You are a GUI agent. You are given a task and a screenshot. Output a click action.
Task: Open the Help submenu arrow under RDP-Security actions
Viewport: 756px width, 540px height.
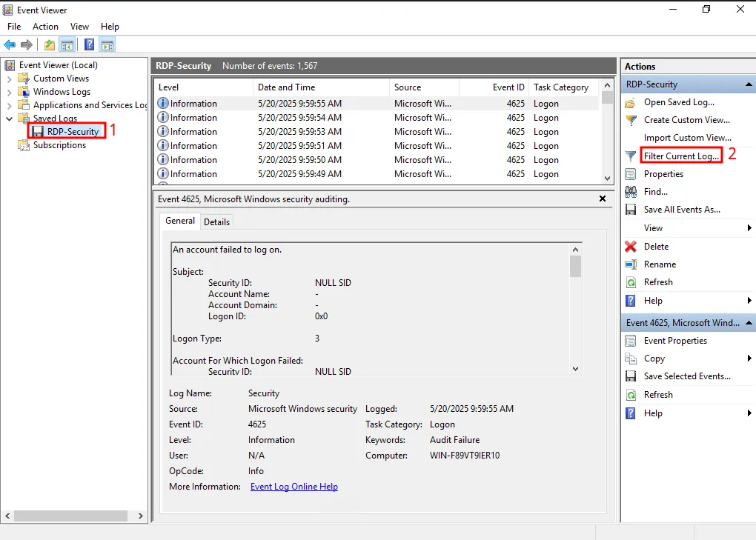click(749, 301)
